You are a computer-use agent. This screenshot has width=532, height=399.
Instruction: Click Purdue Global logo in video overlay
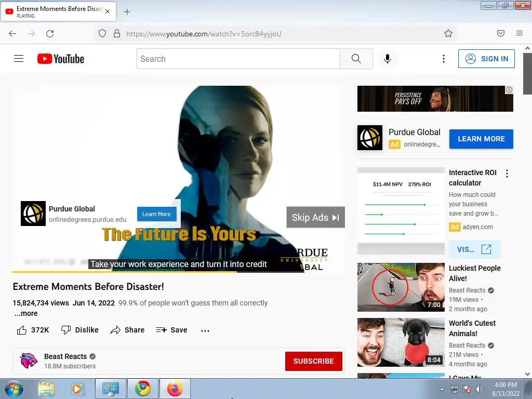click(x=33, y=214)
